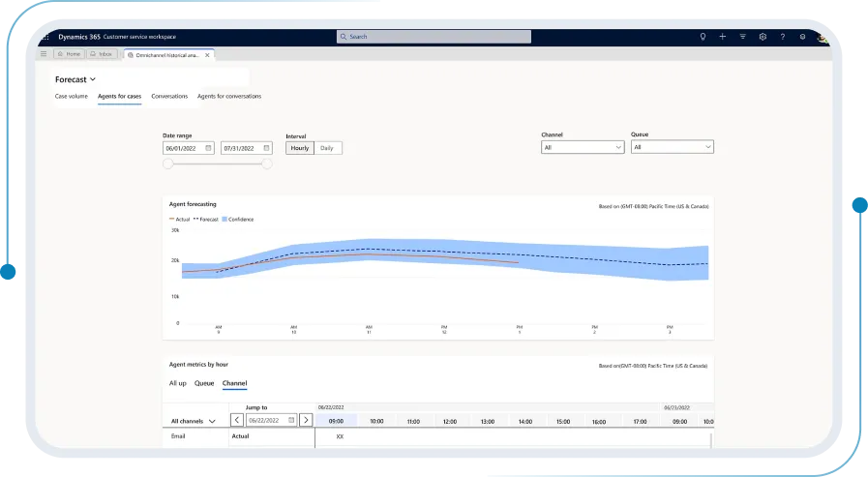
Task: Open the Conversations tab
Action: [169, 97]
